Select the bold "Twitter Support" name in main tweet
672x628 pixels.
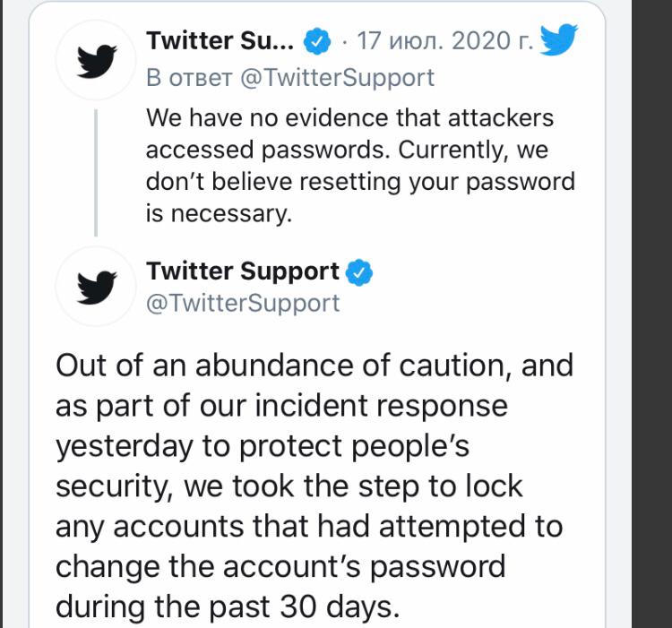tap(243, 271)
